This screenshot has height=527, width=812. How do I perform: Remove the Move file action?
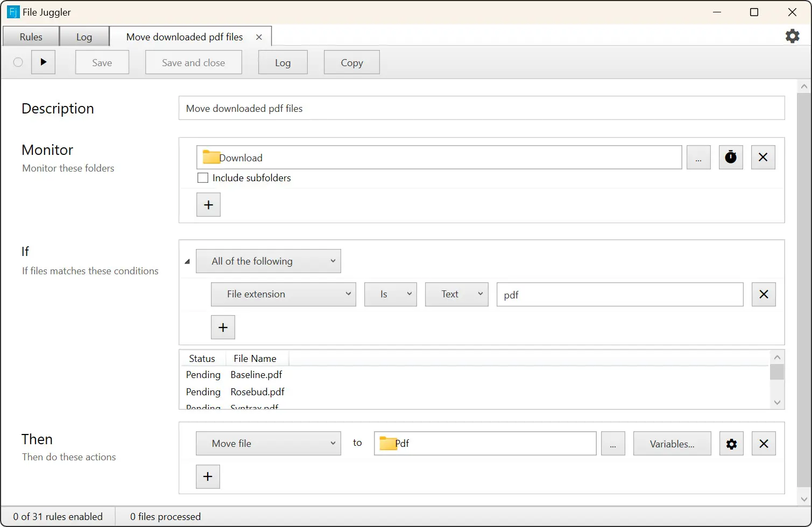pos(764,444)
